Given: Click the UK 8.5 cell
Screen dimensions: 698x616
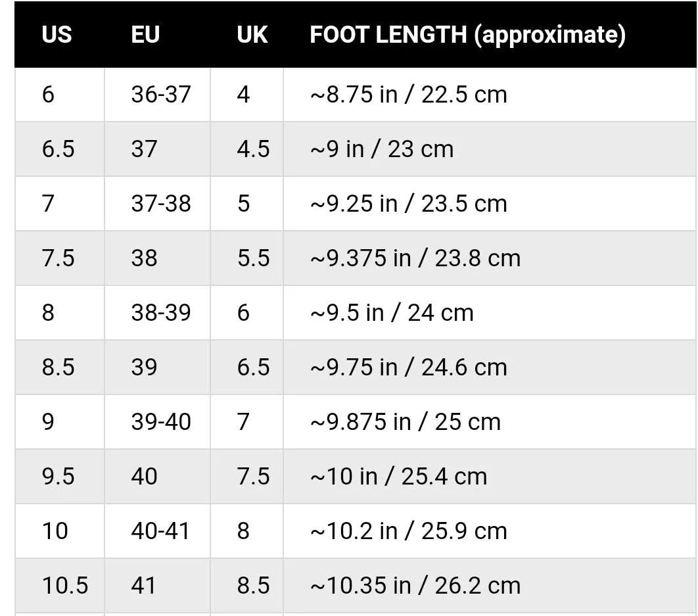Looking at the screenshot, I should pyautogui.click(x=246, y=585).
